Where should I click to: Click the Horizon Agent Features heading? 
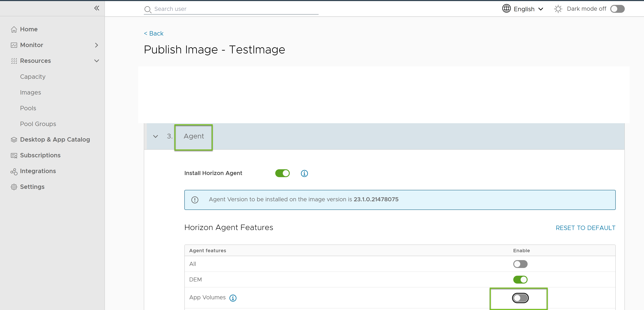(x=228, y=228)
